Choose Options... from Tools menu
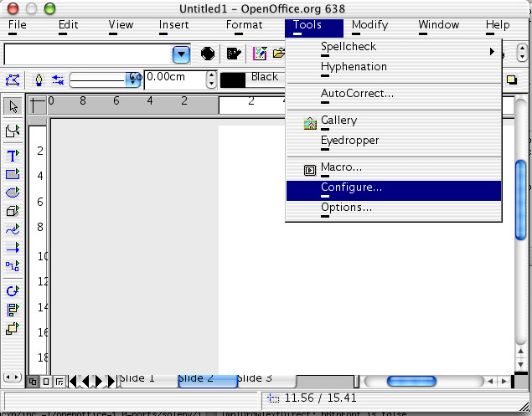Viewport: 532px width, 416px height. 394,210
